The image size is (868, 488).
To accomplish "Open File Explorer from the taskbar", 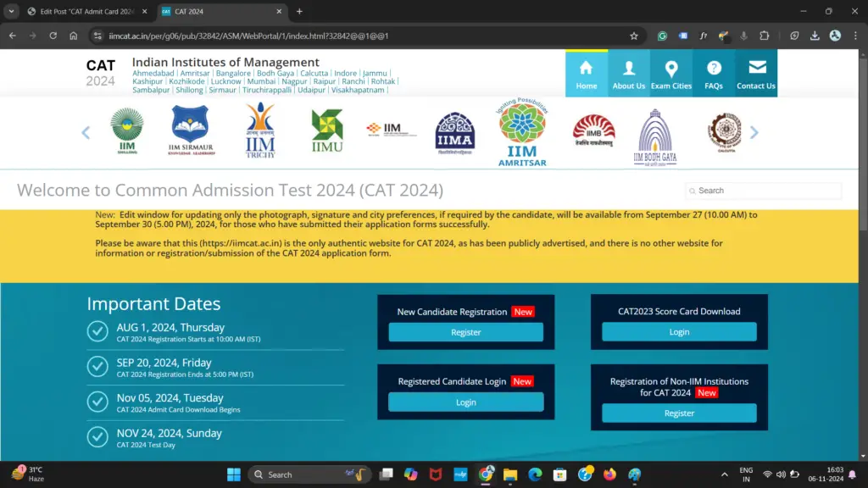I will [x=510, y=474].
